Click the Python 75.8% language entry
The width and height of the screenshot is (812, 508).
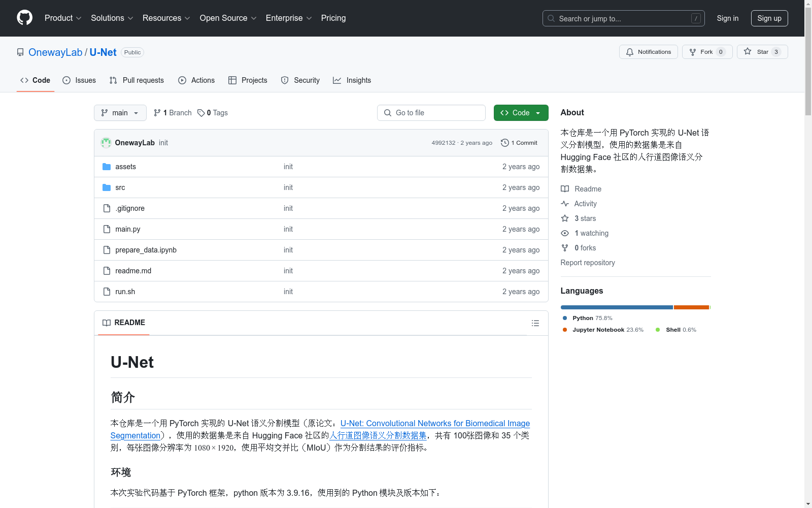pyautogui.click(x=588, y=318)
